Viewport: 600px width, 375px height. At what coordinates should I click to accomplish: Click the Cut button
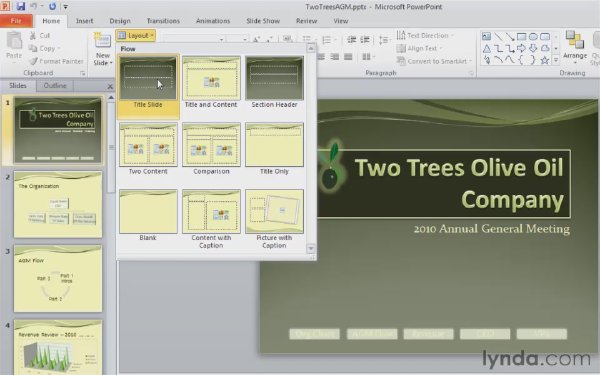point(40,36)
